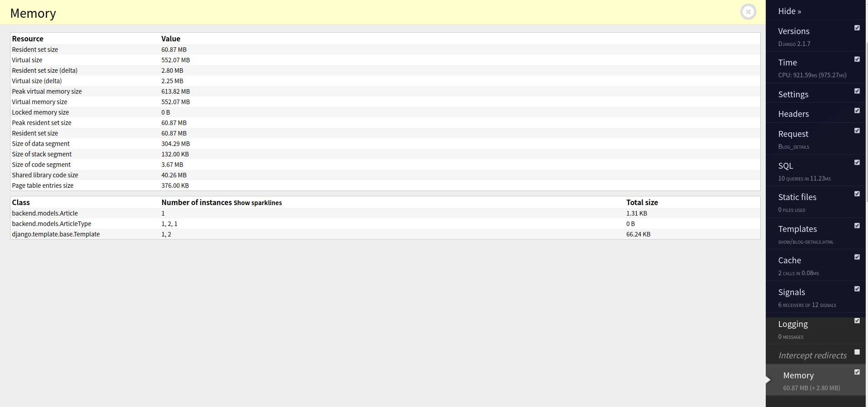Click the Intercept redirects label

812,355
